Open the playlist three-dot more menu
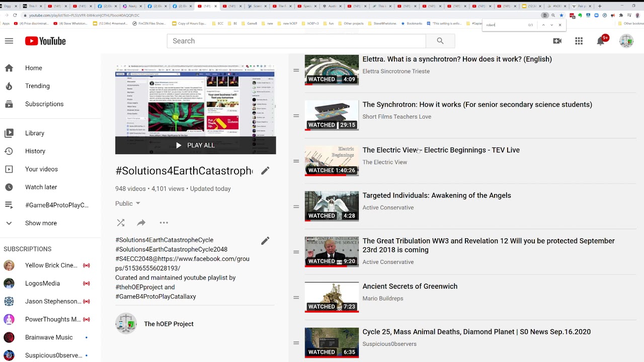This screenshot has height=362, width=644. coord(164,223)
